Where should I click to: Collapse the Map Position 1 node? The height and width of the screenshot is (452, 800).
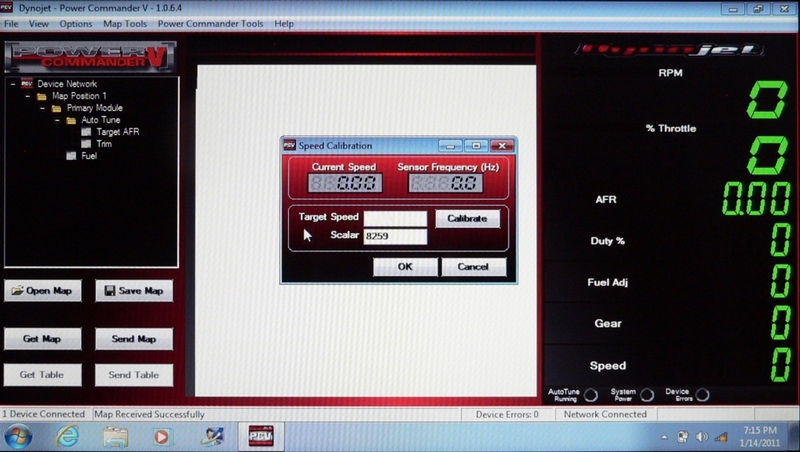point(28,96)
